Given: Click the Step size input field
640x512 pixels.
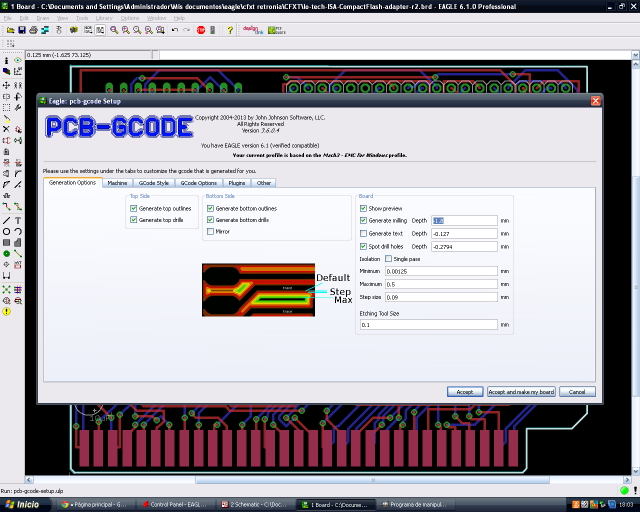Looking at the screenshot, I should point(441,297).
